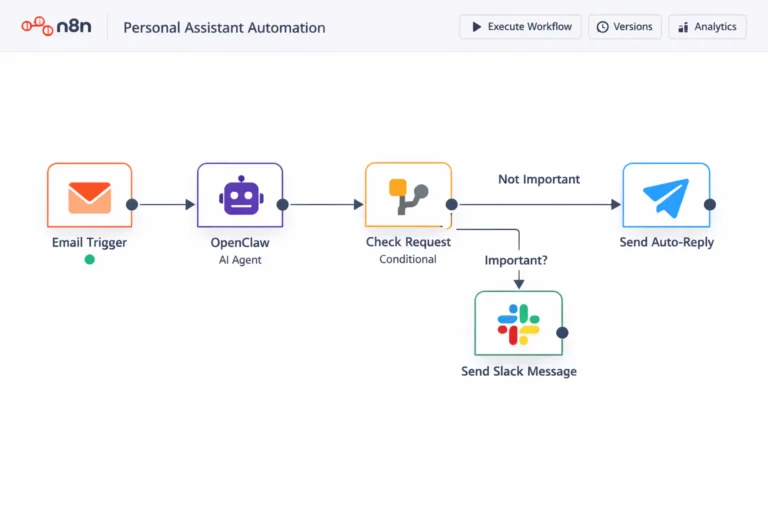768x512 pixels.
Task: Click the Send Slack Message node label
Action: point(519,371)
